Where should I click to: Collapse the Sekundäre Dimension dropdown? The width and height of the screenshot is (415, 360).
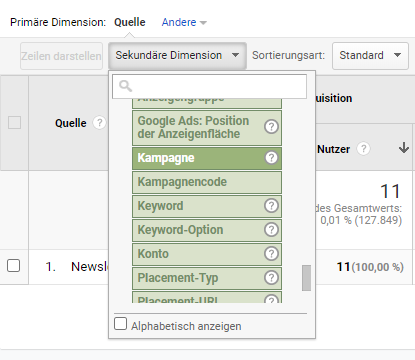[177, 55]
